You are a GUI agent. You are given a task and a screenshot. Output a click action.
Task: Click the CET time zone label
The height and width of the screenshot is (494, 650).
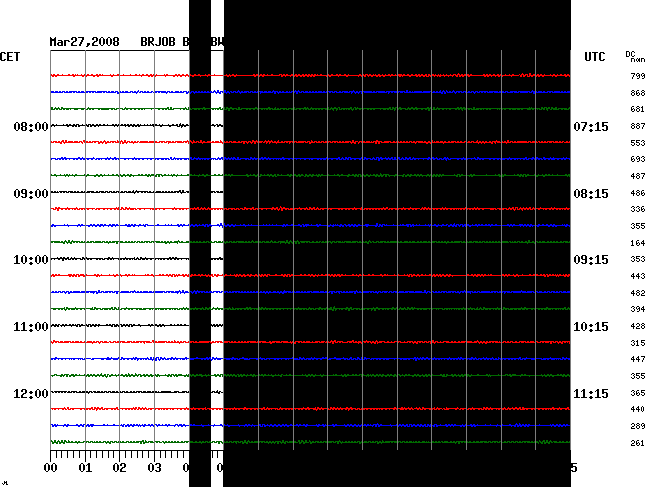point(10,57)
